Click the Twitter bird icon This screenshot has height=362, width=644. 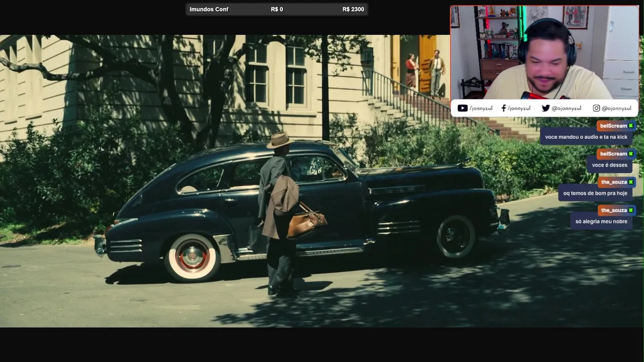tap(545, 108)
